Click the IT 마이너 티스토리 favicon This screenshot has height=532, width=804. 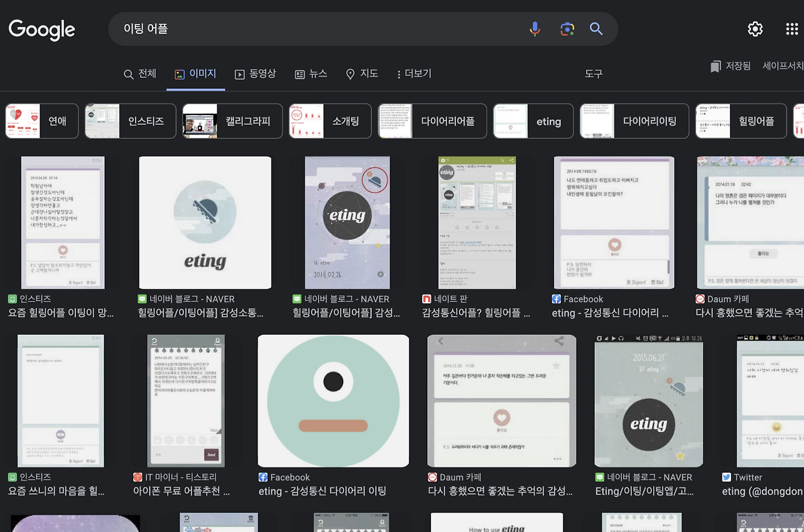click(138, 477)
